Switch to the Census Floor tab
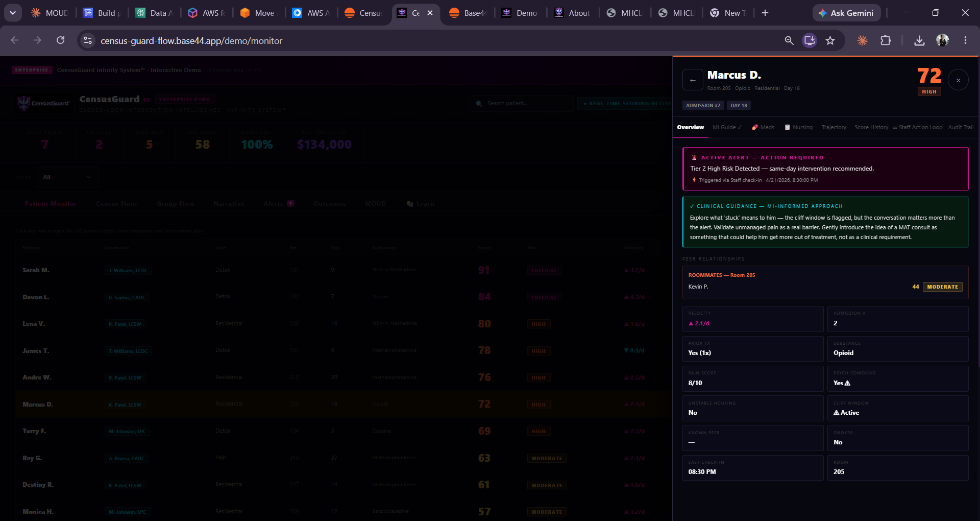 coord(116,204)
